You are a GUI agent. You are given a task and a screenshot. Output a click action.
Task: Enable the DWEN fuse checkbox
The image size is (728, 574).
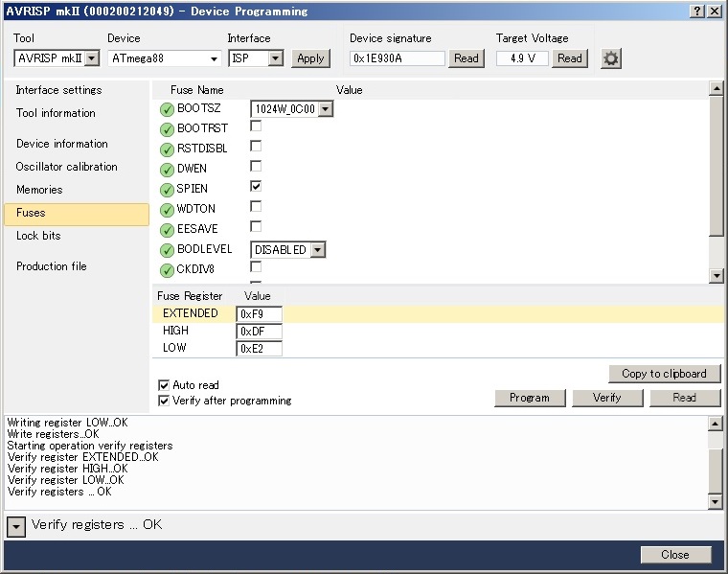(256, 166)
